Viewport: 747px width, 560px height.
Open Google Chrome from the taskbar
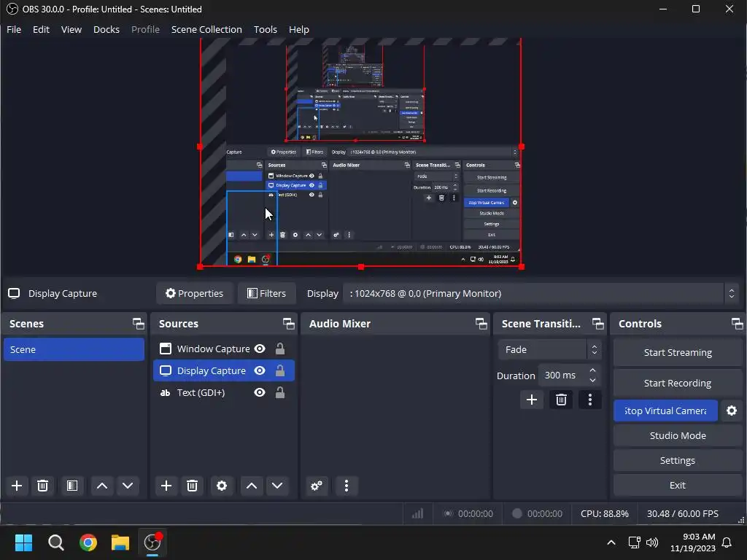[88, 542]
